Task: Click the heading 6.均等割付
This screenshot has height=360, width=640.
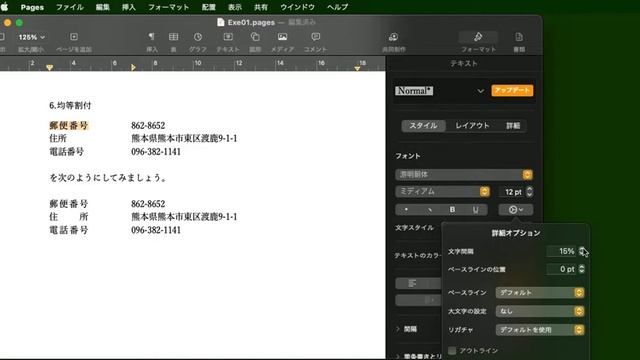Action: coord(70,105)
